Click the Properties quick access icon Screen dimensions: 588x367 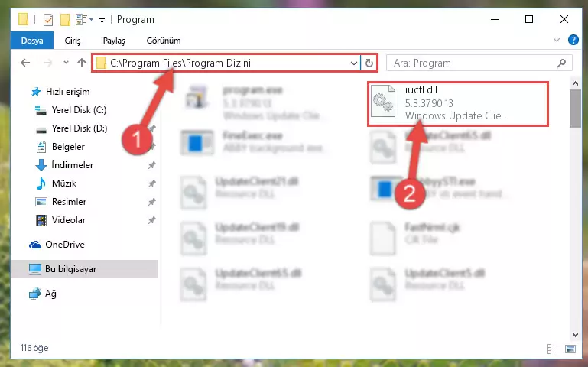[x=48, y=19]
